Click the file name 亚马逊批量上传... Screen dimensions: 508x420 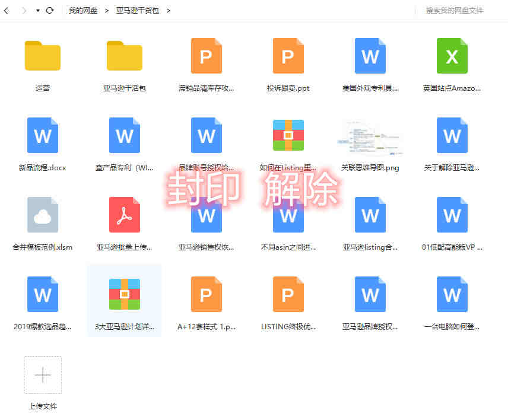[x=125, y=247]
